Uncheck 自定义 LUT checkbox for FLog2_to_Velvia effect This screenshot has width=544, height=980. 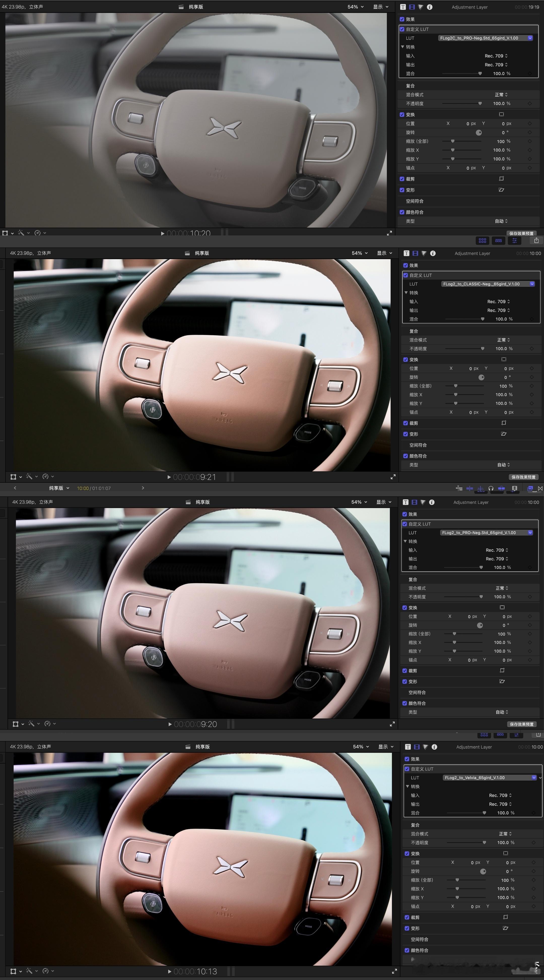(x=407, y=769)
